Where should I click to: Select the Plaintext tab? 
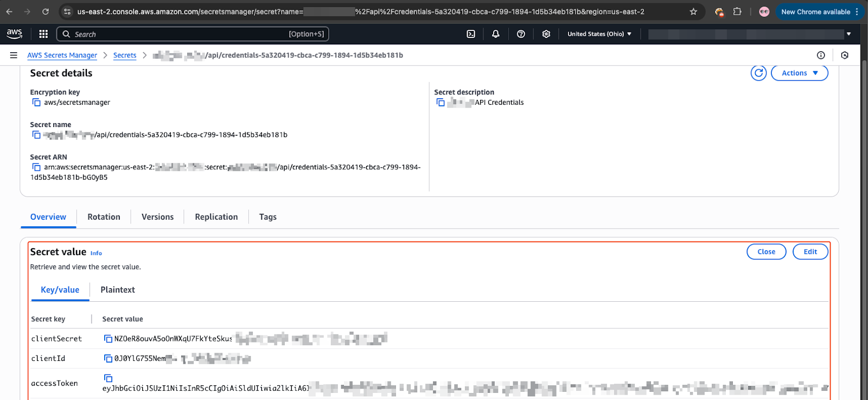pyautogui.click(x=118, y=290)
